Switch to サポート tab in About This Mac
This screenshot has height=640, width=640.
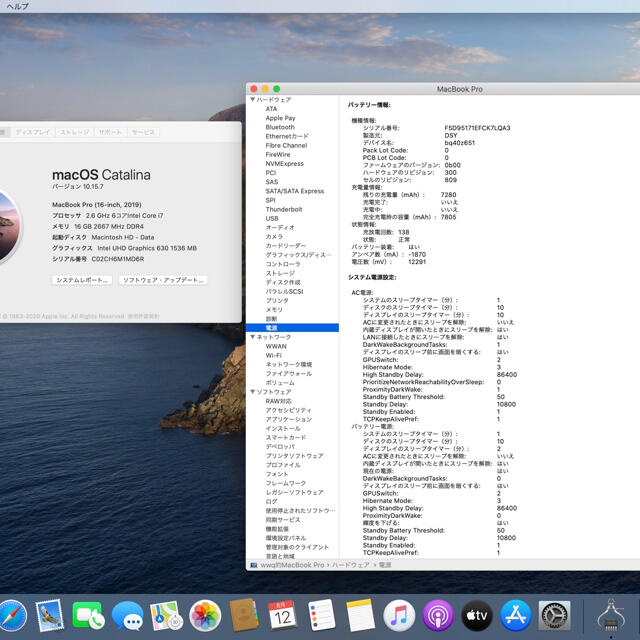point(110,132)
